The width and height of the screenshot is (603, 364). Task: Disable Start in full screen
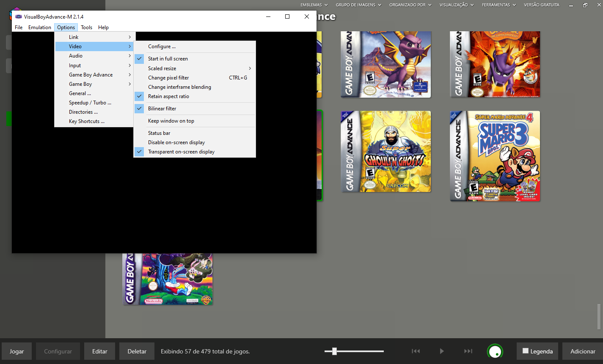[x=195, y=59]
